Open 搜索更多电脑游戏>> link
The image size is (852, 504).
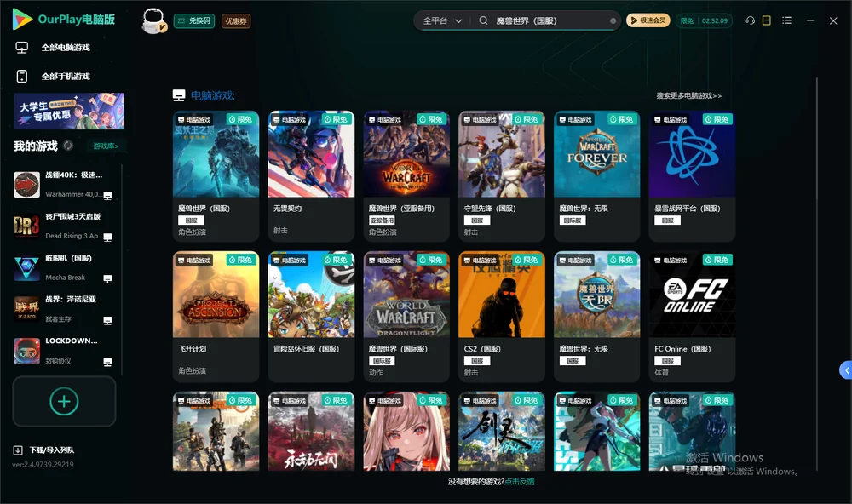pos(689,95)
